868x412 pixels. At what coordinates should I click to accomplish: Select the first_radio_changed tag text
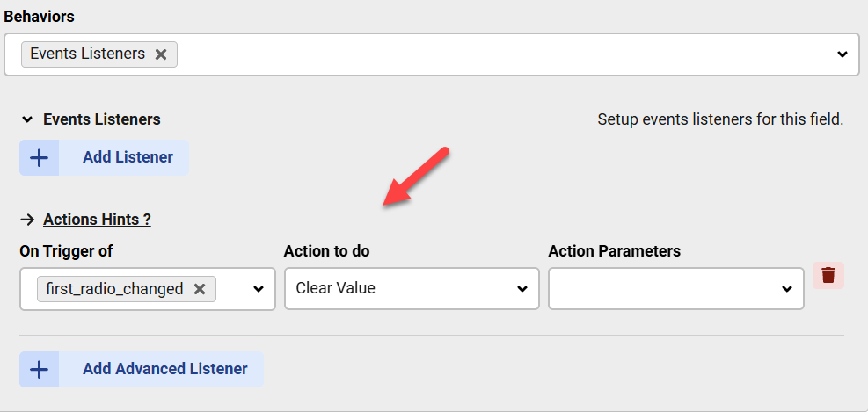click(110, 289)
